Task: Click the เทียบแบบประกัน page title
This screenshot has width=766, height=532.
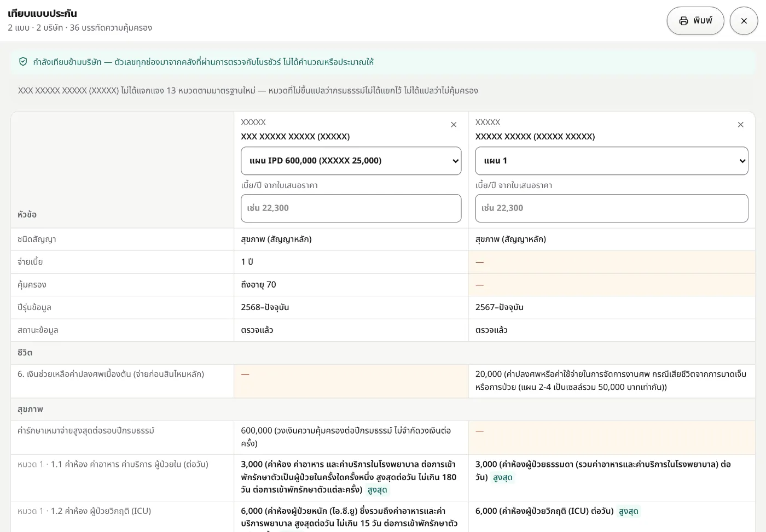Action: click(42, 14)
